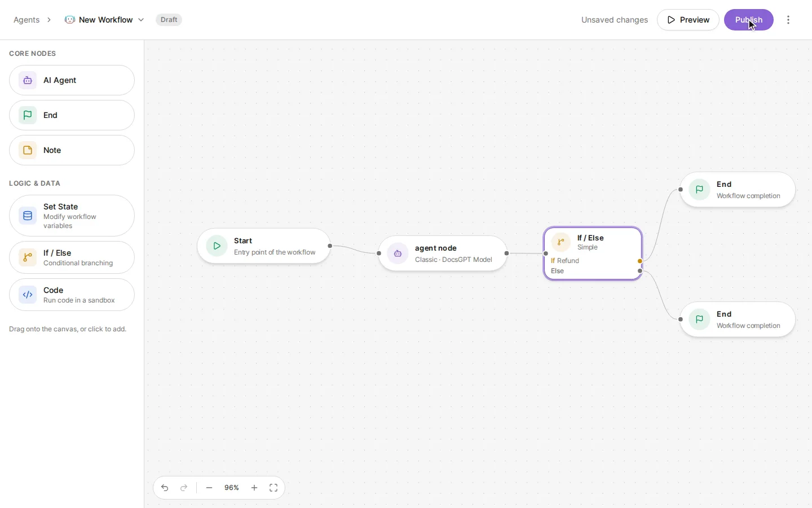Click 'Classic · DocsGPT Model' subtitle
The height and width of the screenshot is (508, 812).
coord(454,260)
